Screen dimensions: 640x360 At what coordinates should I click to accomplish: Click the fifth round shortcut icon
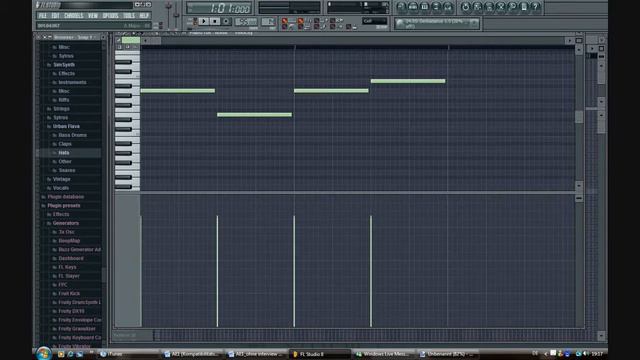[x=448, y=7]
